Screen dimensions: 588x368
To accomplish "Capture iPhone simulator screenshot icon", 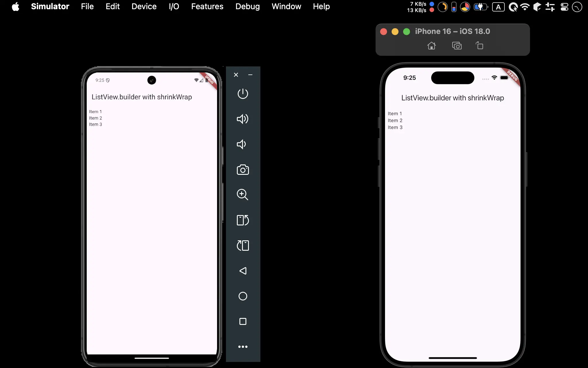I will 457,46.
